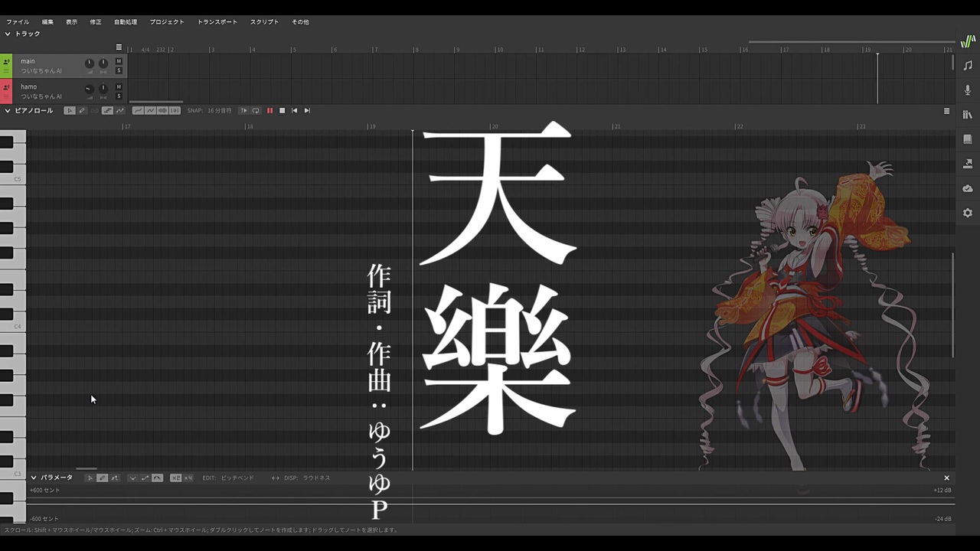Solo the hamo track
The image size is (980, 551).
coord(119,96)
